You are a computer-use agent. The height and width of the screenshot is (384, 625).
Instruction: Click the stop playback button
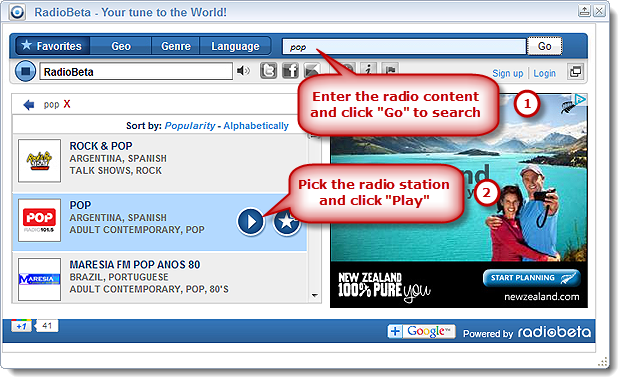coord(26,71)
